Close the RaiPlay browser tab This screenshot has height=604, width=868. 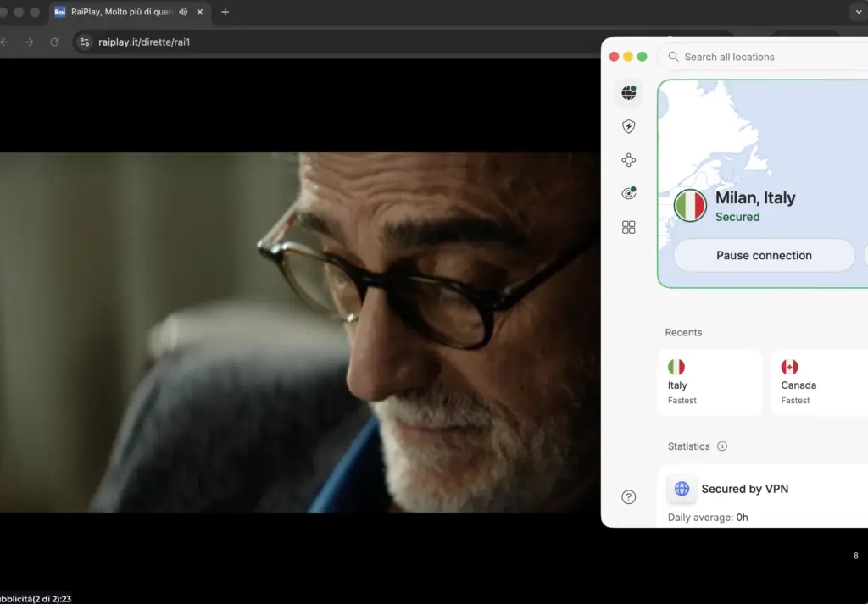(x=200, y=12)
